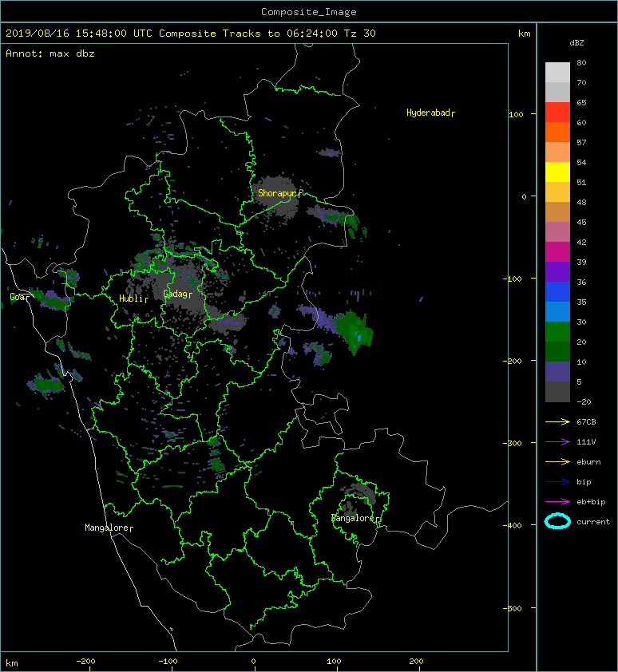Click the 'Annot: max dbz' annotation text
Viewport: 618px width, 672px height.
pos(50,53)
